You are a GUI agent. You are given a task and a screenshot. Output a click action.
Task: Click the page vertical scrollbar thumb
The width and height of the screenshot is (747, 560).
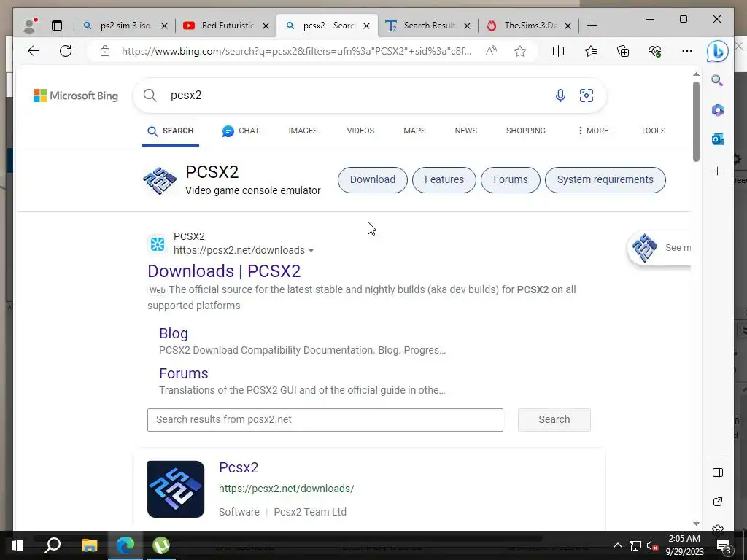696,122
